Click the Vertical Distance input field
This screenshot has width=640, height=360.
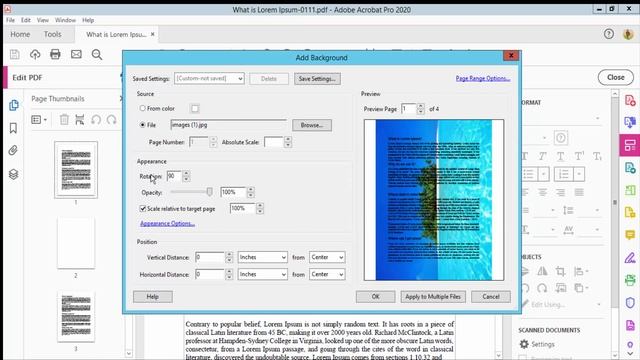(x=210, y=257)
